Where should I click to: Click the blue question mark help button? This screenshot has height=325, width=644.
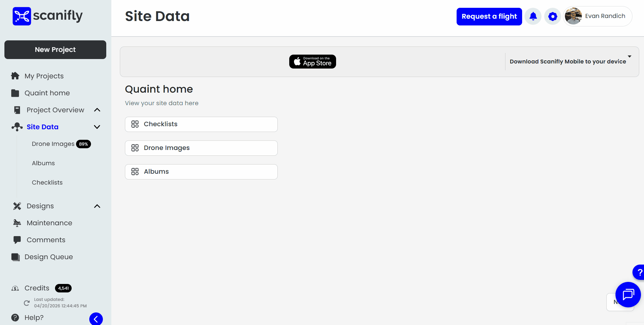coord(639,272)
